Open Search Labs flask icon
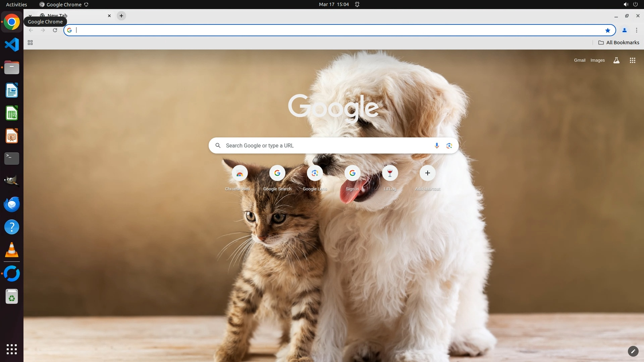This screenshot has width=644, height=362. click(616, 60)
